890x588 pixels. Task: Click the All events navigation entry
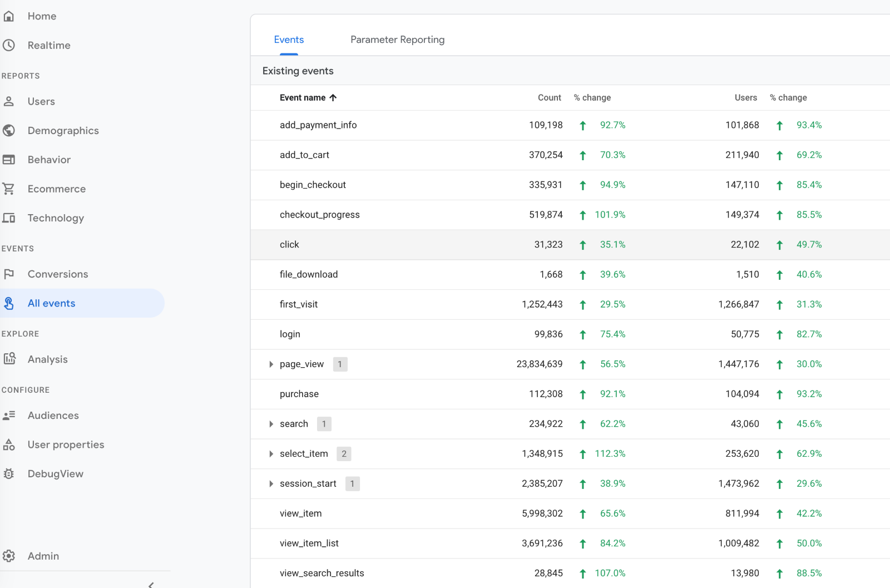[x=51, y=303]
